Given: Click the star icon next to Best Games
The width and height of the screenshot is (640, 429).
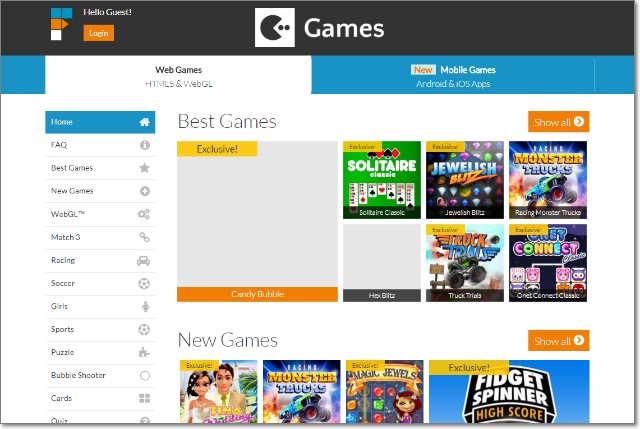Looking at the screenshot, I should tap(144, 168).
